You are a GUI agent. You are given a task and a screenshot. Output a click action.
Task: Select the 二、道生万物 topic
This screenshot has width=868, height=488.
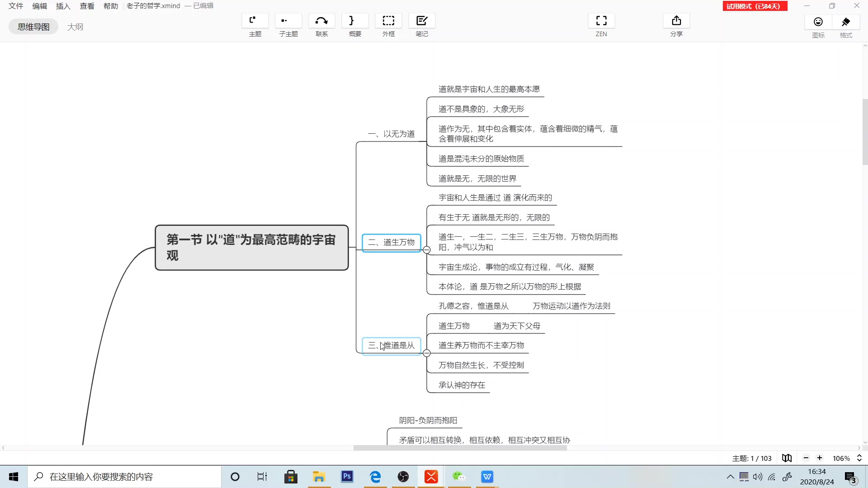click(392, 243)
